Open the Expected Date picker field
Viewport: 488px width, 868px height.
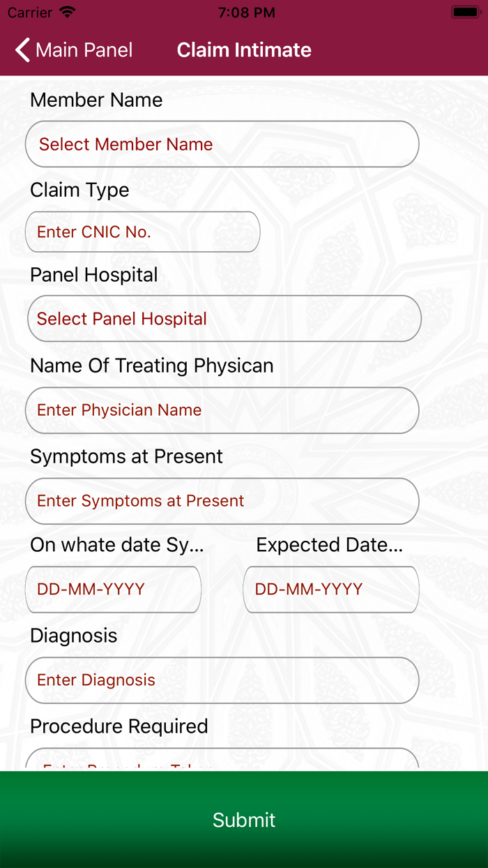pyautogui.click(x=331, y=590)
